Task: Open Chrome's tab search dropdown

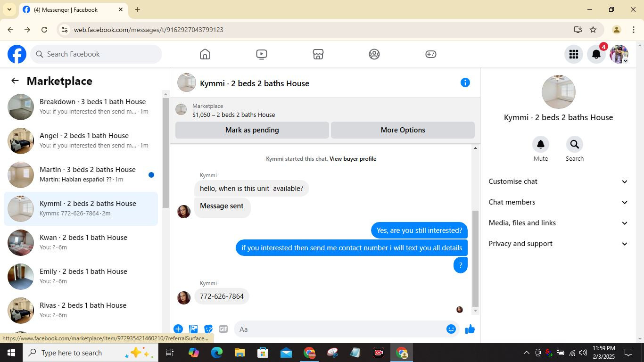Action: pyautogui.click(x=9, y=9)
